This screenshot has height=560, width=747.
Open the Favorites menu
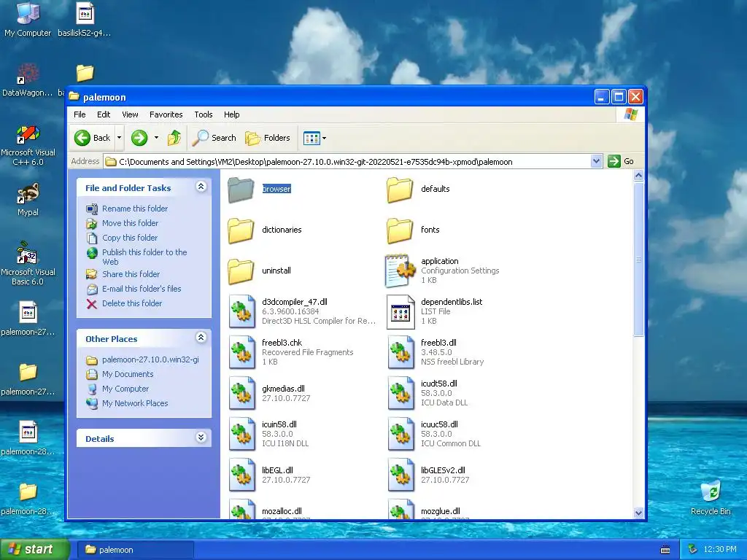point(166,114)
